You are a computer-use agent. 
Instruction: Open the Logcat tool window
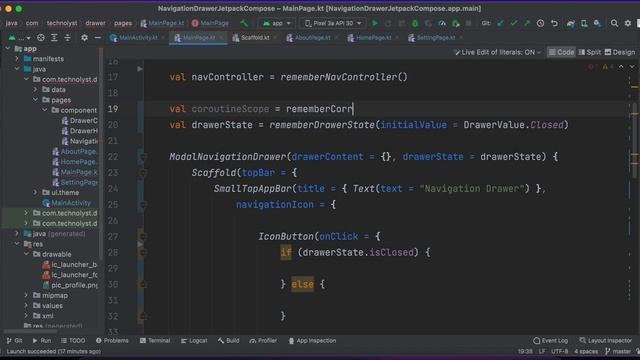click(194, 340)
